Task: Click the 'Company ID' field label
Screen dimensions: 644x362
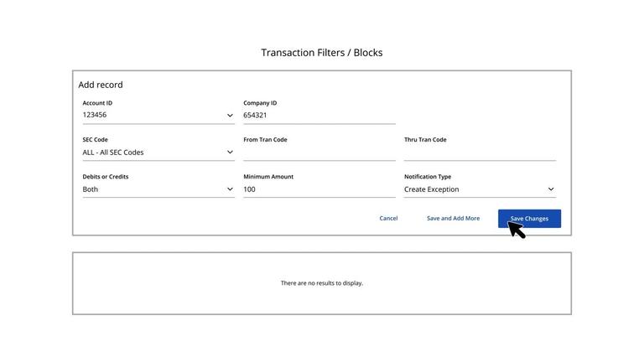Action: [260, 103]
